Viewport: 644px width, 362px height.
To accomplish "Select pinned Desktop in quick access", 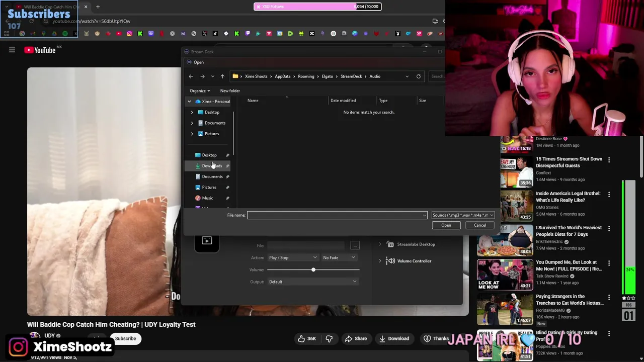I will [209, 155].
